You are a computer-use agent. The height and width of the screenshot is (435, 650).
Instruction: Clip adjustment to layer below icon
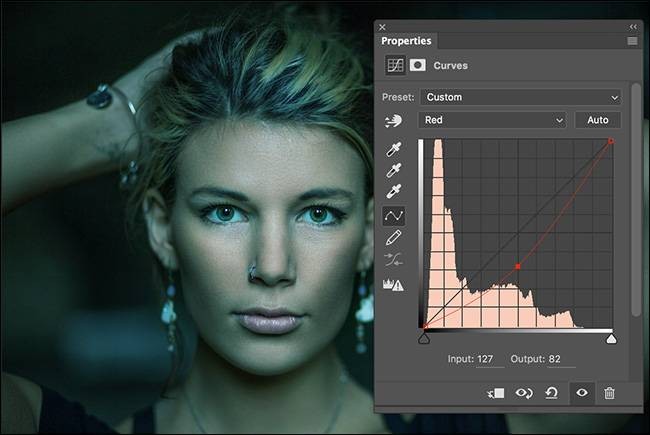(496, 393)
